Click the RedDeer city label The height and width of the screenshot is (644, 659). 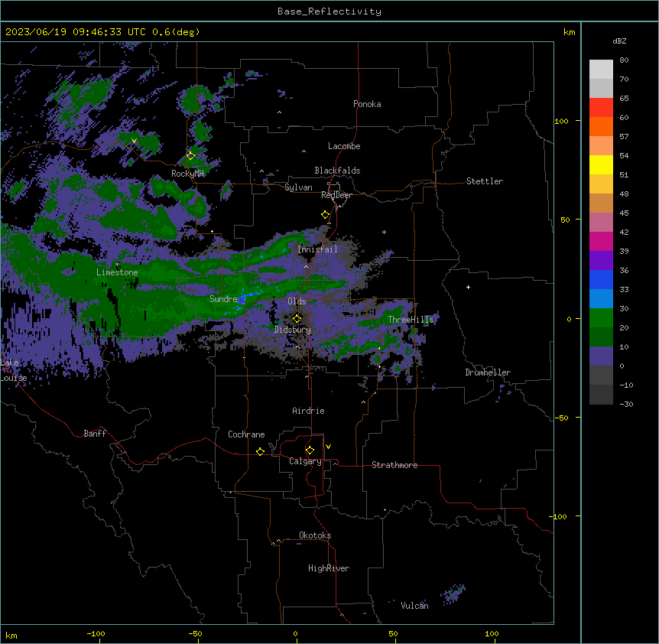[x=336, y=195]
